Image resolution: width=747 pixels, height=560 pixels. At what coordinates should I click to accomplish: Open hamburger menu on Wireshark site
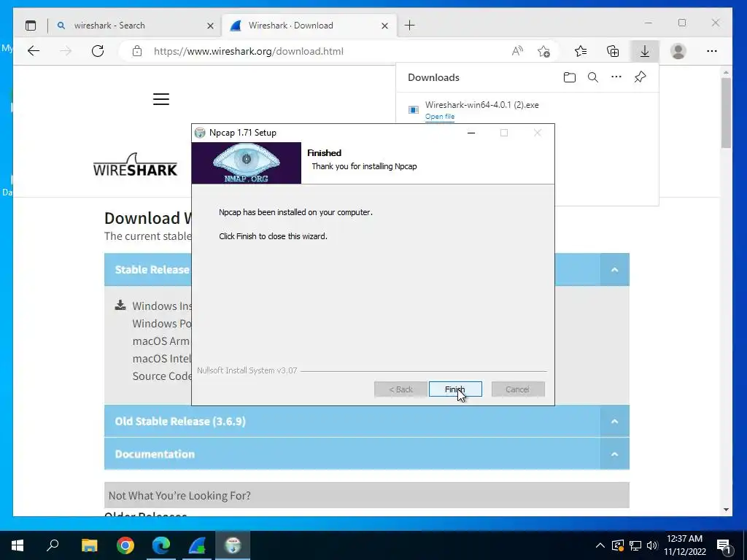click(x=161, y=99)
